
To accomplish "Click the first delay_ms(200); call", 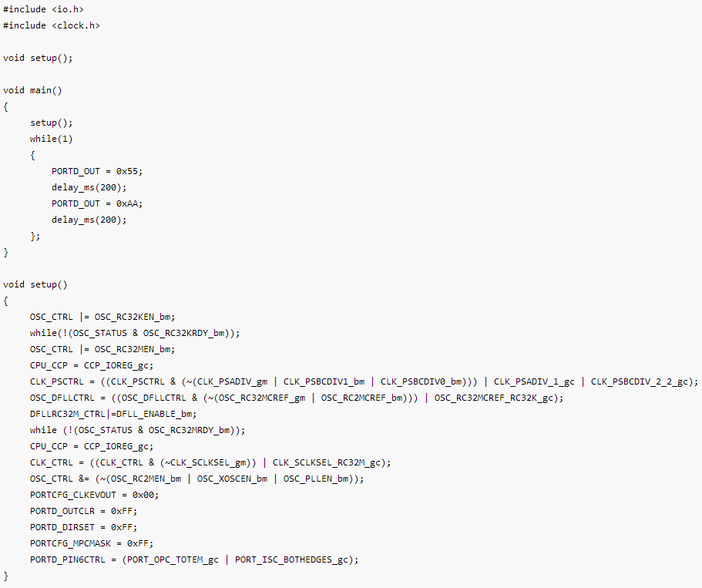I will 89,187.
